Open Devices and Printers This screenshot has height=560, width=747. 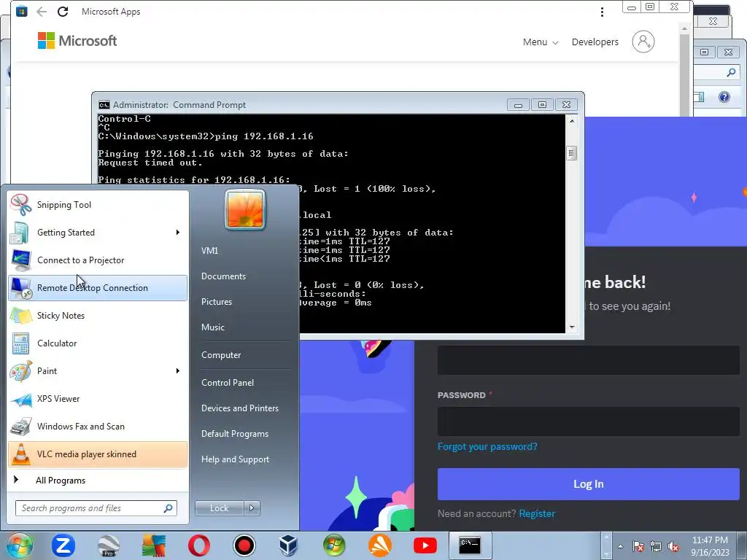click(239, 408)
